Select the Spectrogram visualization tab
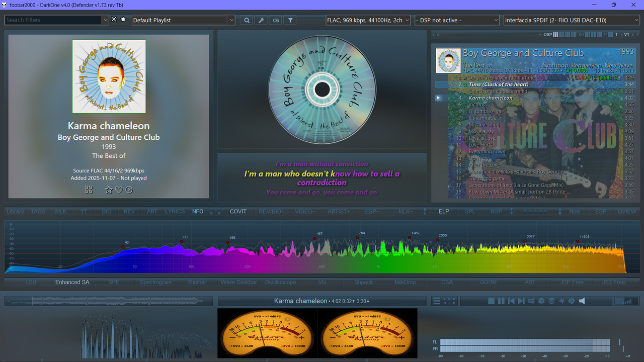 pos(155,282)
